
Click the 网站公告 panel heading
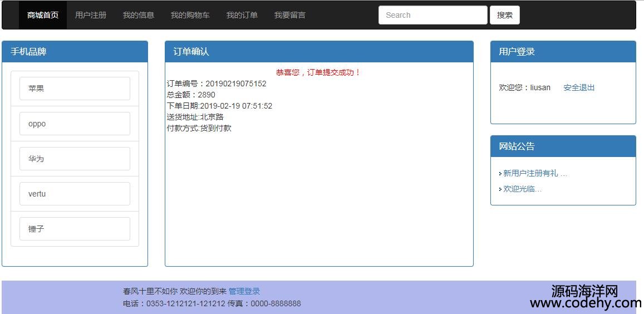click(x=563, y=146)
